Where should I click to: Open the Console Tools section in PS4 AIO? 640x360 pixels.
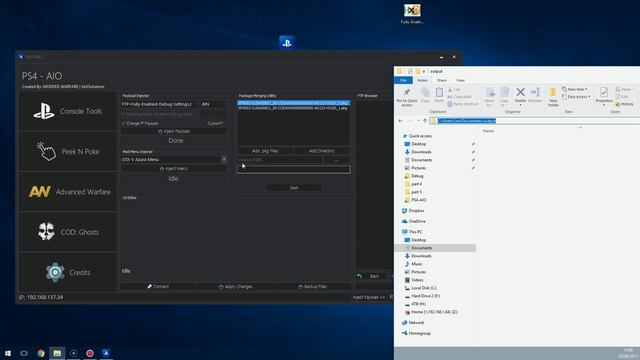point(68,111)
